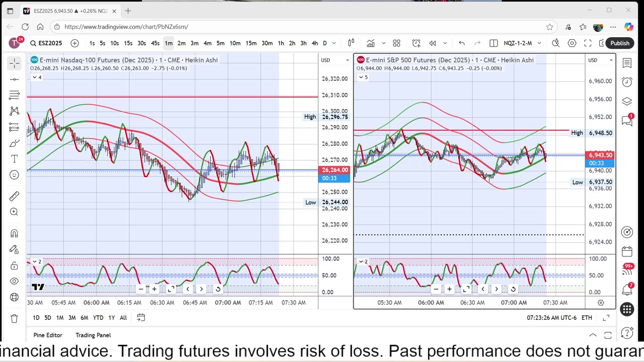Toggle ETH extended hours session
This screenshot has height=362, width=644.
tap(587, 318)
